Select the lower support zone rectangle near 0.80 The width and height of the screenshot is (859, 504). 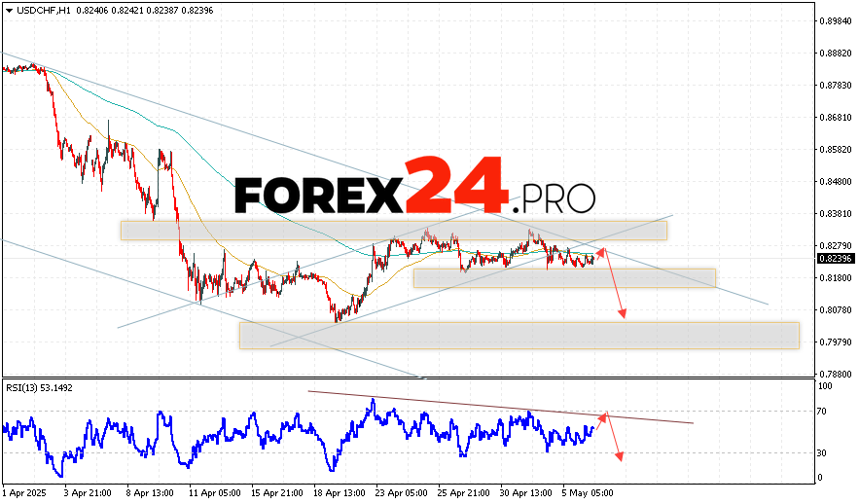519,336
